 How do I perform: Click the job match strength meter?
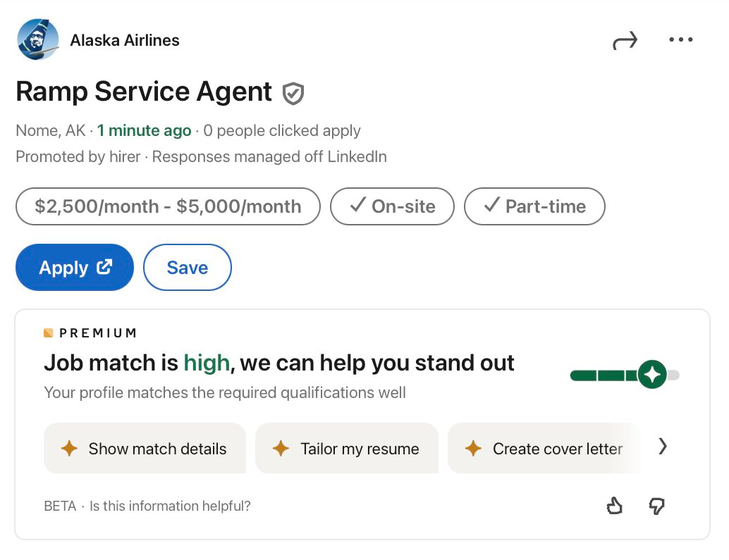624,375
